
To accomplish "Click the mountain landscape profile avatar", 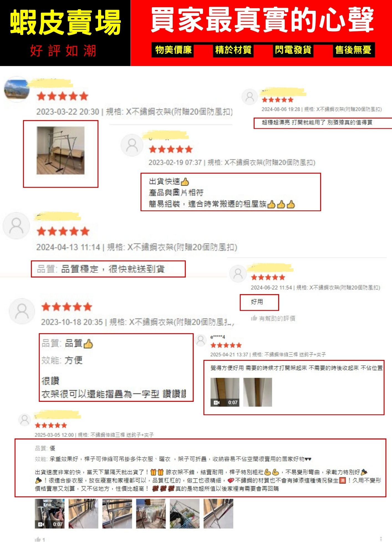I will coord(17,89).
